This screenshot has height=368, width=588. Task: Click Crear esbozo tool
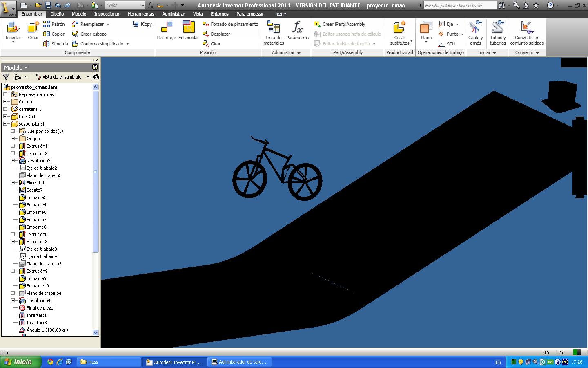coord(89,34)
